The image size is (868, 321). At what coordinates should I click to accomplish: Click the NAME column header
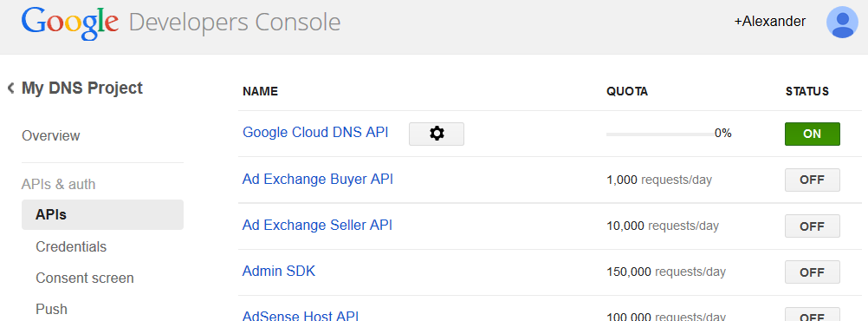[260, 91]
